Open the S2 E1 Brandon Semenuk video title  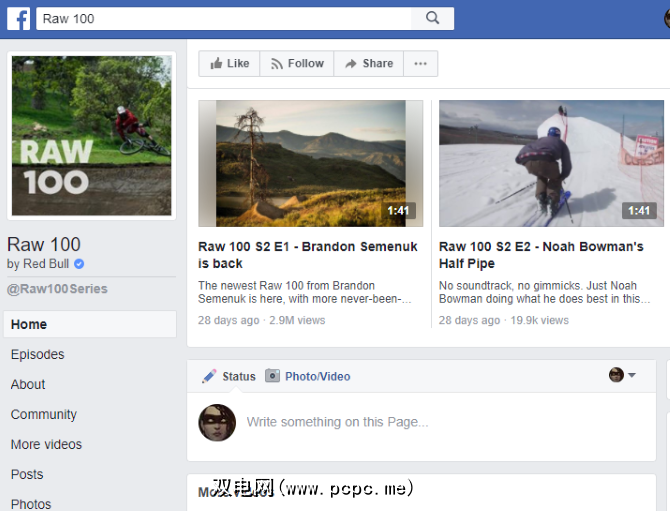click(308, 255)
